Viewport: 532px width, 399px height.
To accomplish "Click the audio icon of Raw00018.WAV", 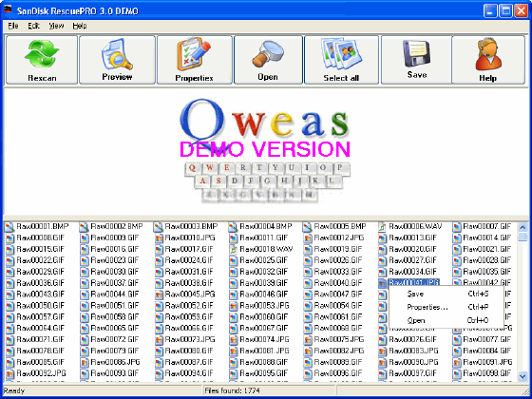I will 233,249.
